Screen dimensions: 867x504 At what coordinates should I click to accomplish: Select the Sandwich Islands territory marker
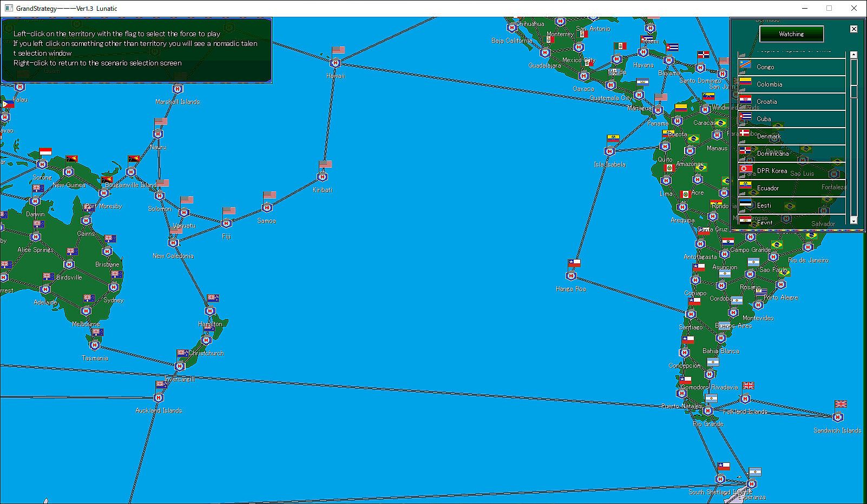[x=838, y=417]
